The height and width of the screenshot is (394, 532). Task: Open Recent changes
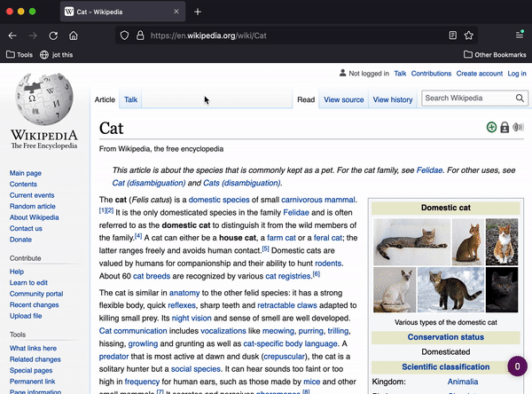(x=35, y=304)
